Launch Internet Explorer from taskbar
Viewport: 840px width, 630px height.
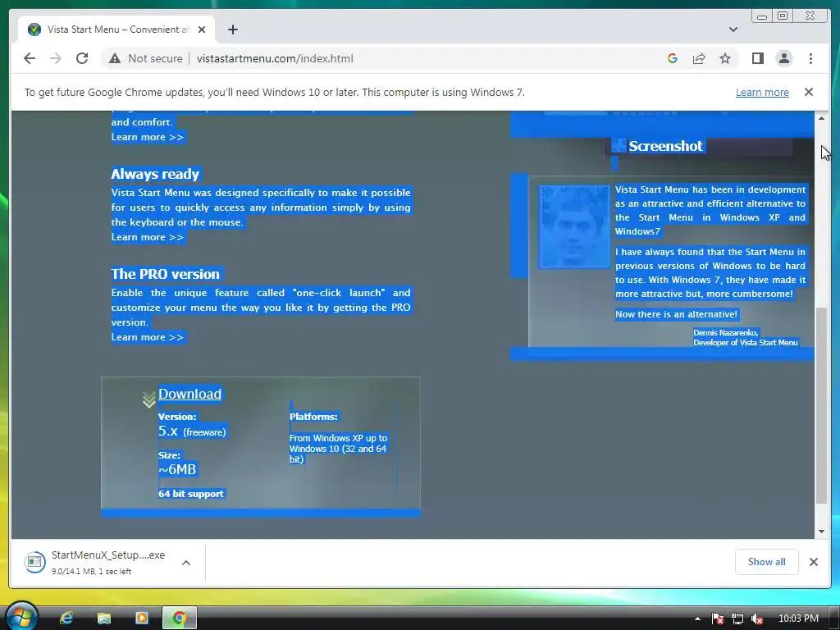click(x=66, y=619)
